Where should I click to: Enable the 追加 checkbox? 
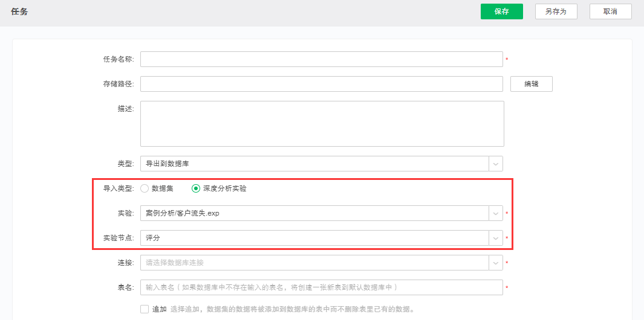[145, 309]
